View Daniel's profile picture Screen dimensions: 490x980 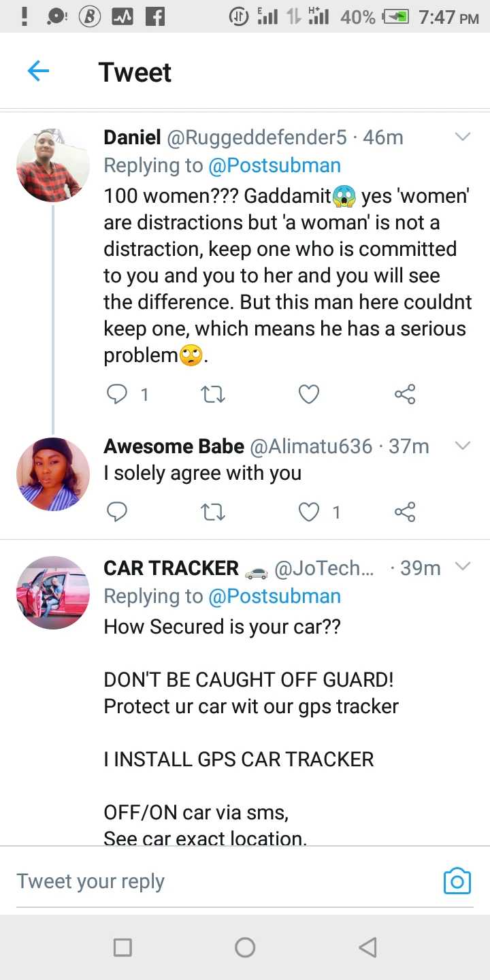point(53,165)
